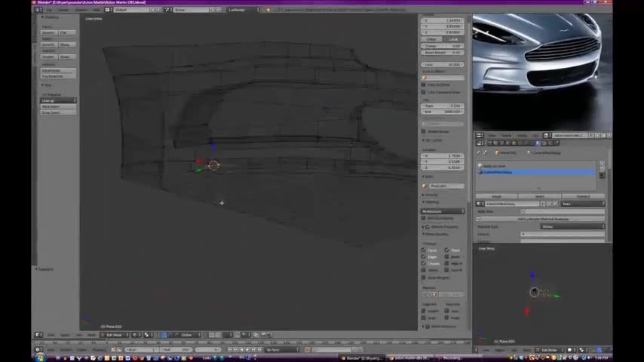
Task: Click the Recalculate normals button
Action: click(58, 71)
